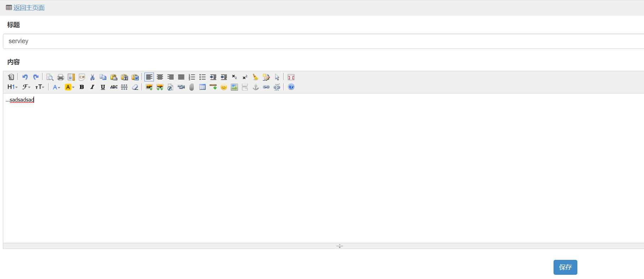This screenshot has width=644, height=279.
Task: Clear HTML code with broom icon
Action: 255,77
